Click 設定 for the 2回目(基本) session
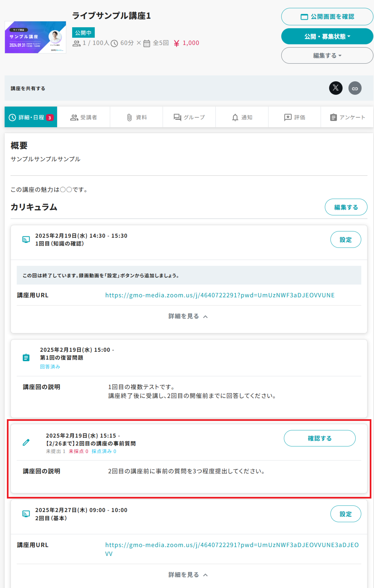The height and width of the screenshot is (588, 374). pos(345,514)
